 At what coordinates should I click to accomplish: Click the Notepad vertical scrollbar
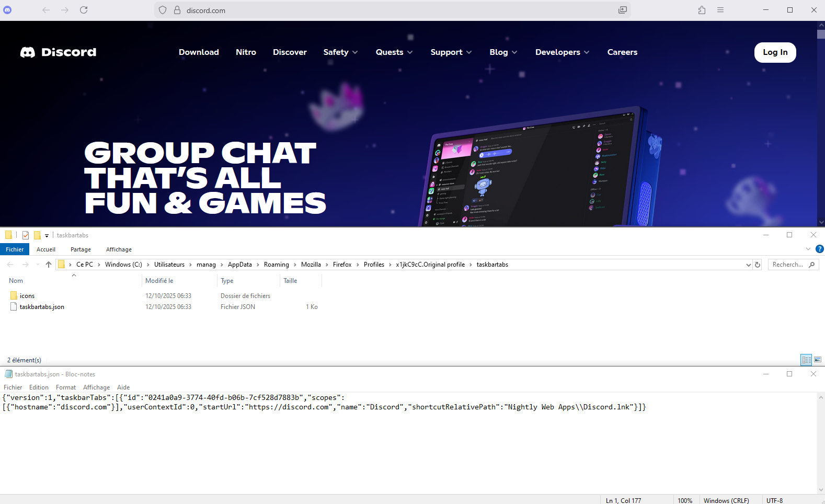pos(821,443)
